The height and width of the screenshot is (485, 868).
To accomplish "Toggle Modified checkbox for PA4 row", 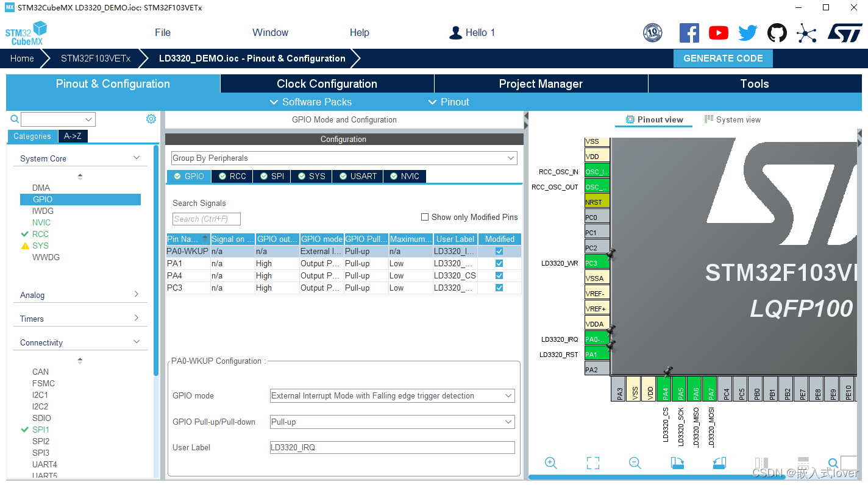I will coord(499,275).
